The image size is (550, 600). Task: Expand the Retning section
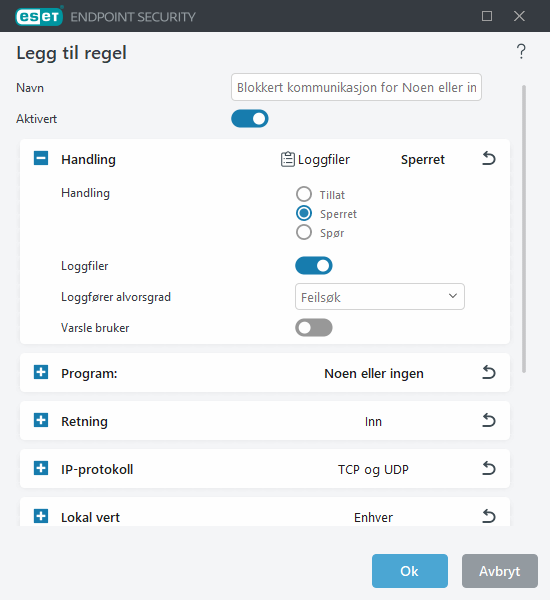pos(41,420)
